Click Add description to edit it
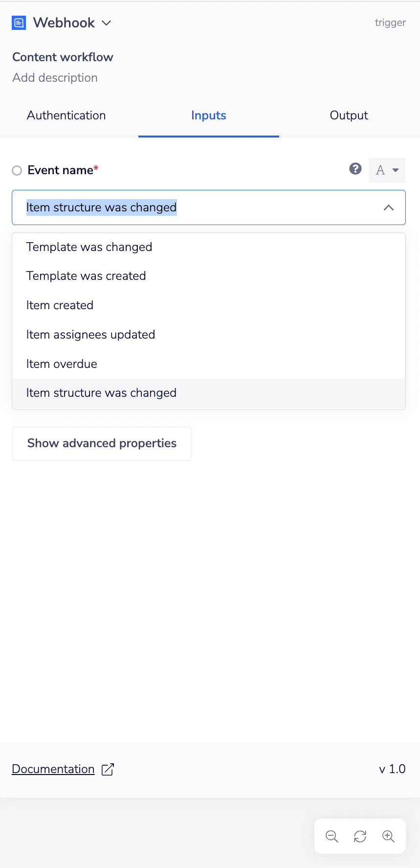Viewport: 420px width, 868px height. point(55,77)
